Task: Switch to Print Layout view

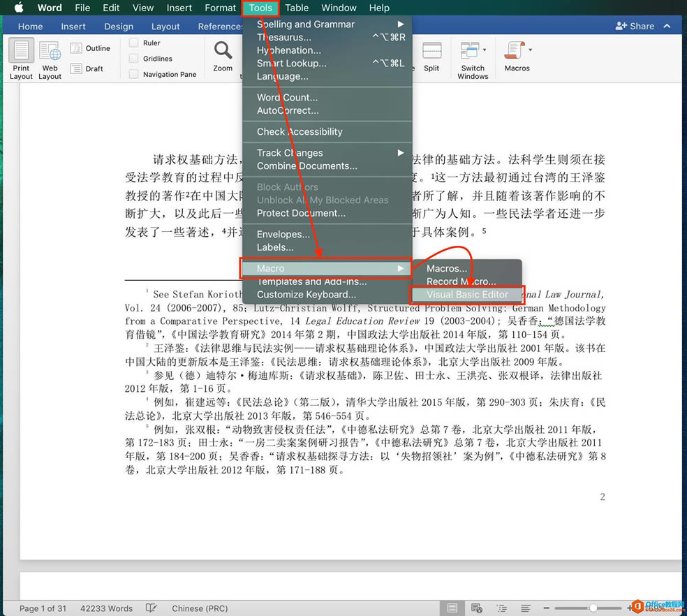Action: [21, 59]
